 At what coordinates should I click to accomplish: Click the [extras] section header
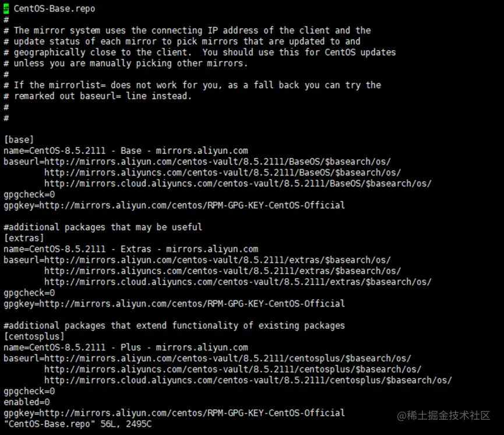click(x=24, y=238)
